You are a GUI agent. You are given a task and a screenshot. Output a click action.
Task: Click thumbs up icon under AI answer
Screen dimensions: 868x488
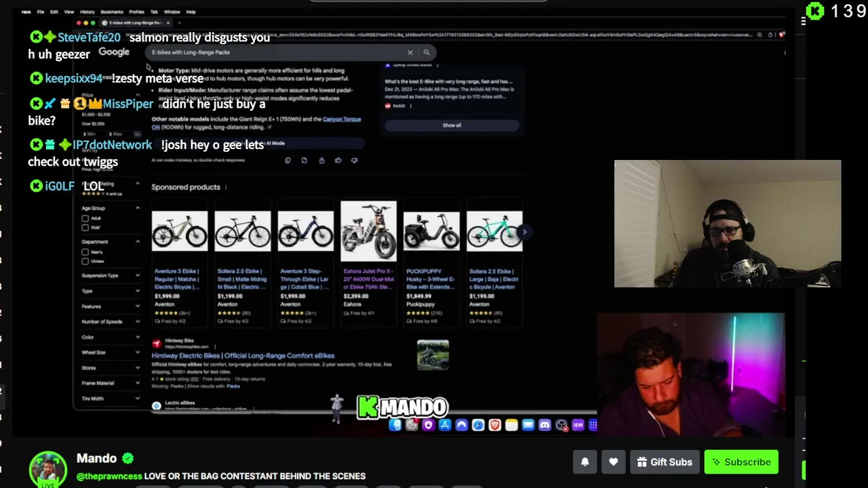pyautogui.click(x=338, y=161)
